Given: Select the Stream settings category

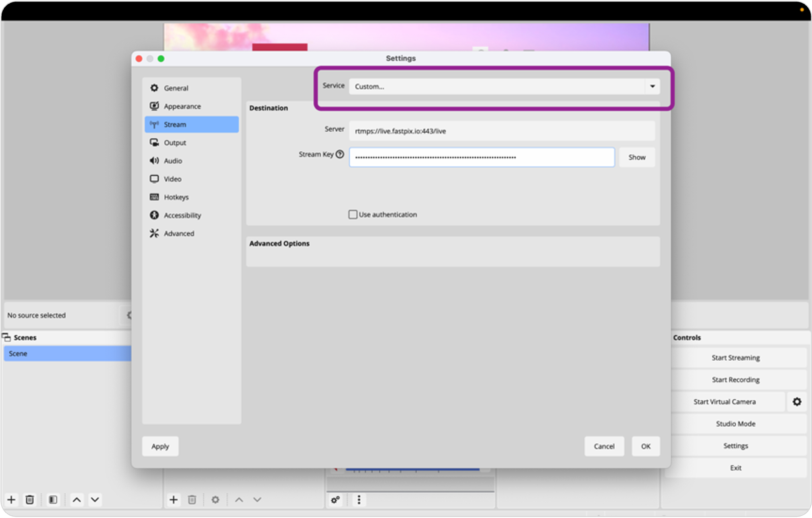Looking at the screenshot, I should click(x=192, y=124).
